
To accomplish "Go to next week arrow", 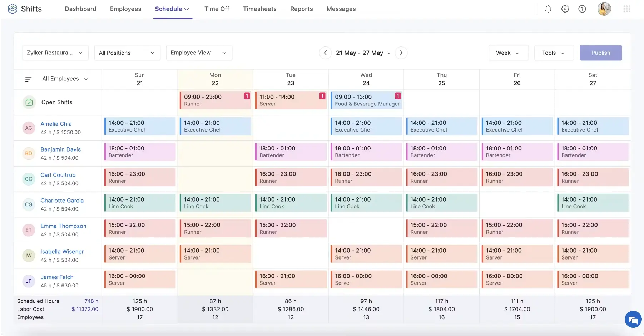I will (x=401, y=53).
